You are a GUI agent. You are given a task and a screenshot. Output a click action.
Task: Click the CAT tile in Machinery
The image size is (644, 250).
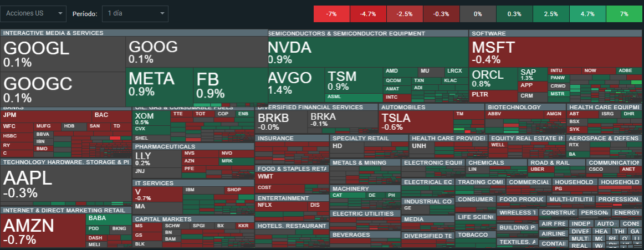coord(347,196)
